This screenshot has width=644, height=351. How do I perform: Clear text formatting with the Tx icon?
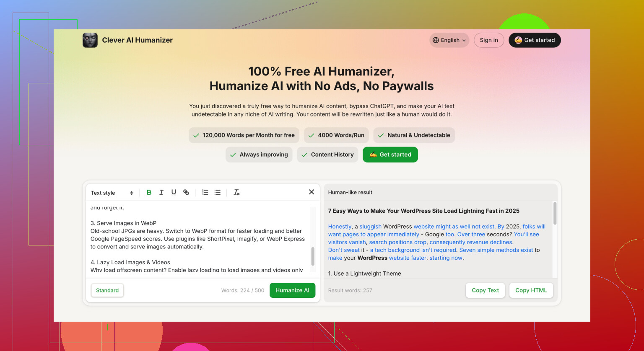coord(236,192)
